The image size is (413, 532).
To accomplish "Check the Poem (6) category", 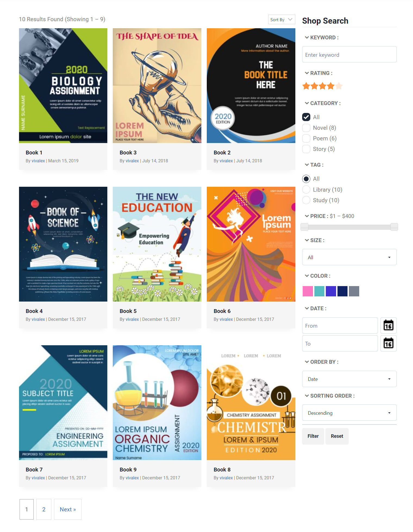I will [306, 138].
